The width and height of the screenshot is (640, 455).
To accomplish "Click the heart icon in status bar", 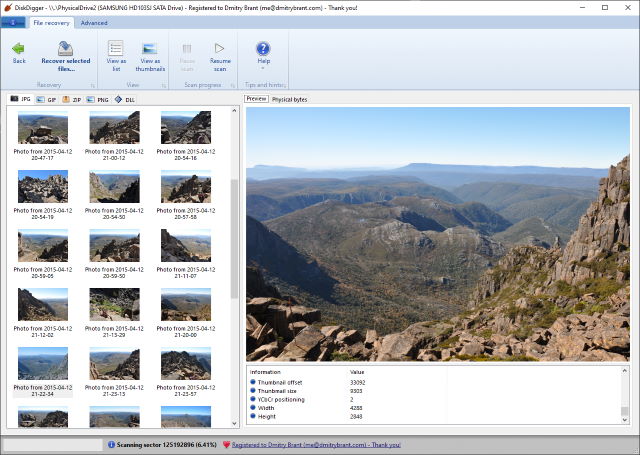I will click(x=227, y=445).
